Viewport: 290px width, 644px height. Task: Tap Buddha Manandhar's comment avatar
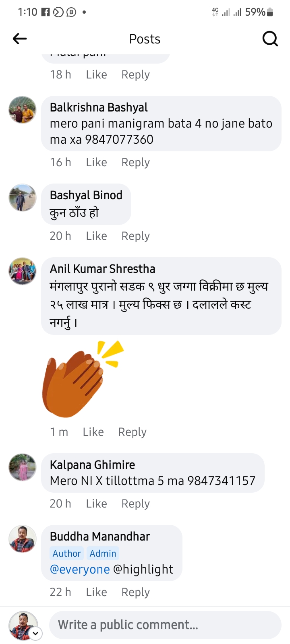coord(23,539)
